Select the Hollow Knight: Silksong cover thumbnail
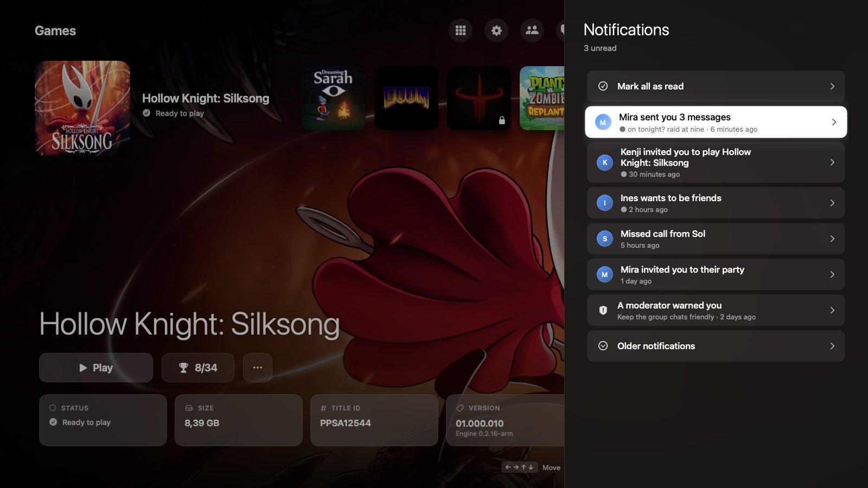868x488 pixels. 82,108
